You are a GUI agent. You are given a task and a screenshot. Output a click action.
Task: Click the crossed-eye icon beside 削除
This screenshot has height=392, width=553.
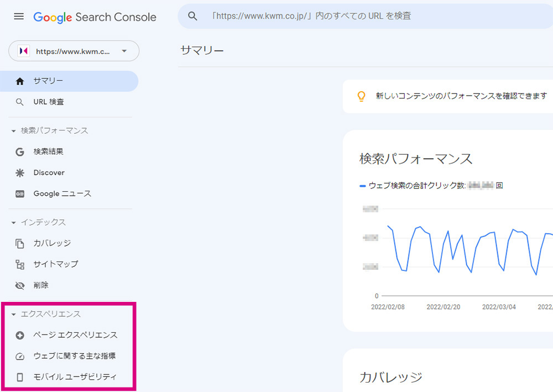coord(20,285)
